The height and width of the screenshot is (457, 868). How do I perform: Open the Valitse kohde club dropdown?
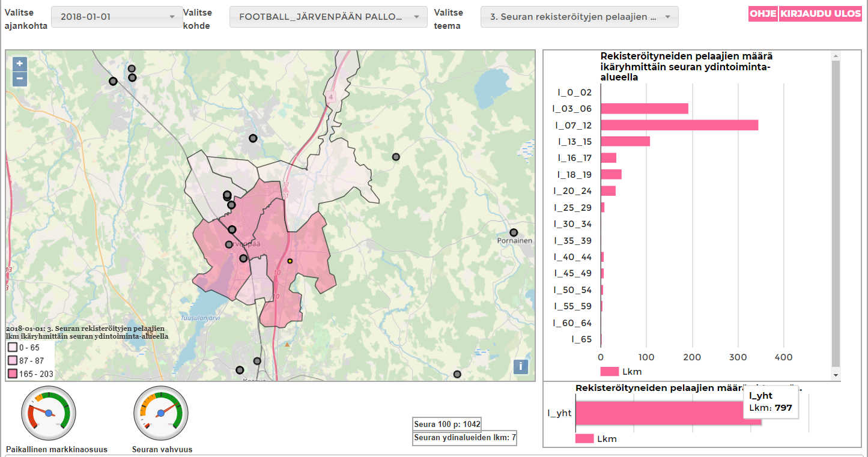click(x=328, y=17)
